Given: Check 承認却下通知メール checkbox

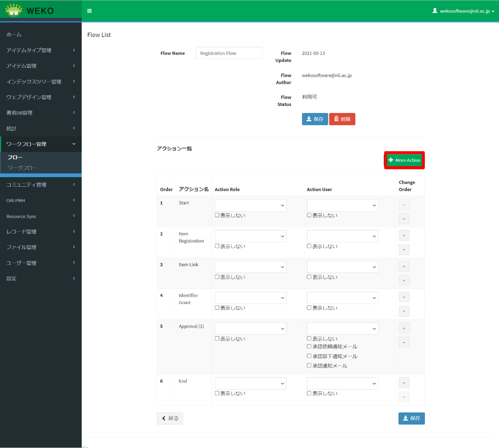Looking at the screenshot, I should click(x=309, y=356).
